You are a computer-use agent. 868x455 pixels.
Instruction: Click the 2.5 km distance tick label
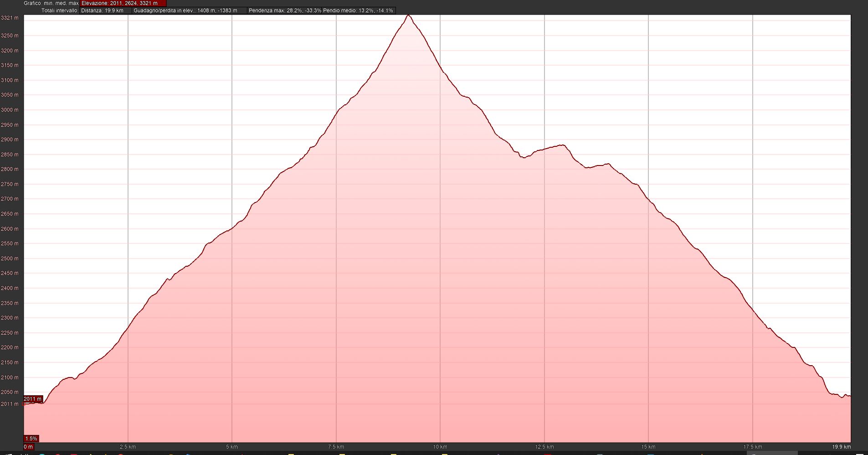[x=128, y=447]
